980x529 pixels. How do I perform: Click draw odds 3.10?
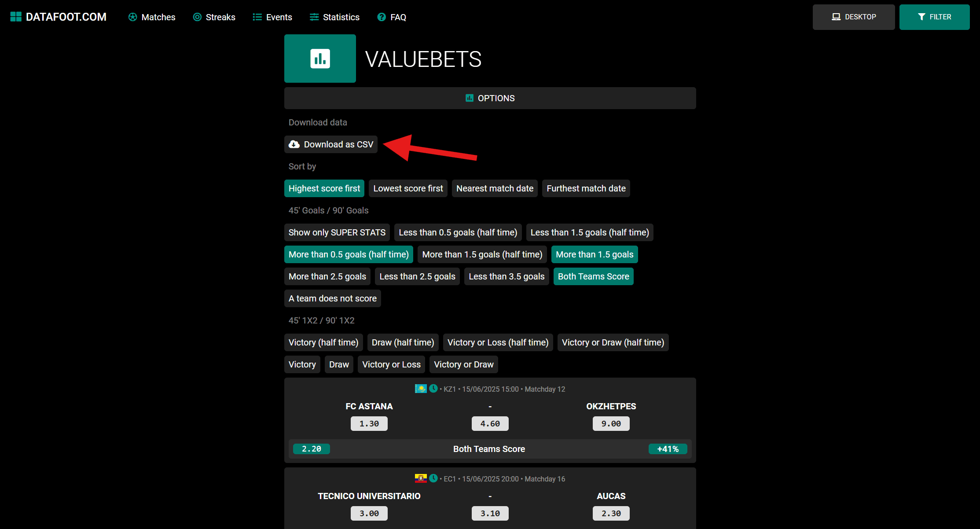(x=490, y=513)
